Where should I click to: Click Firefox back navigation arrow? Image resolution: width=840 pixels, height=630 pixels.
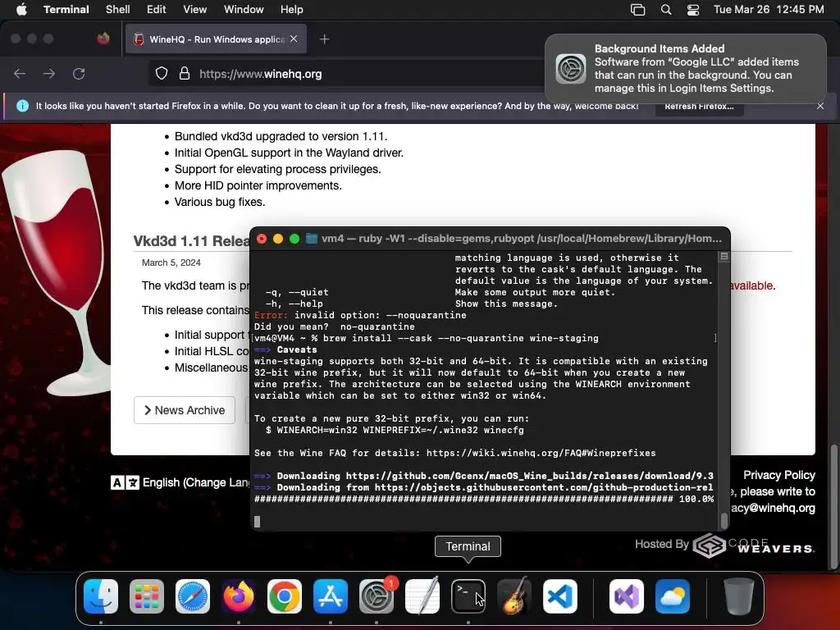tap(20, 73)
